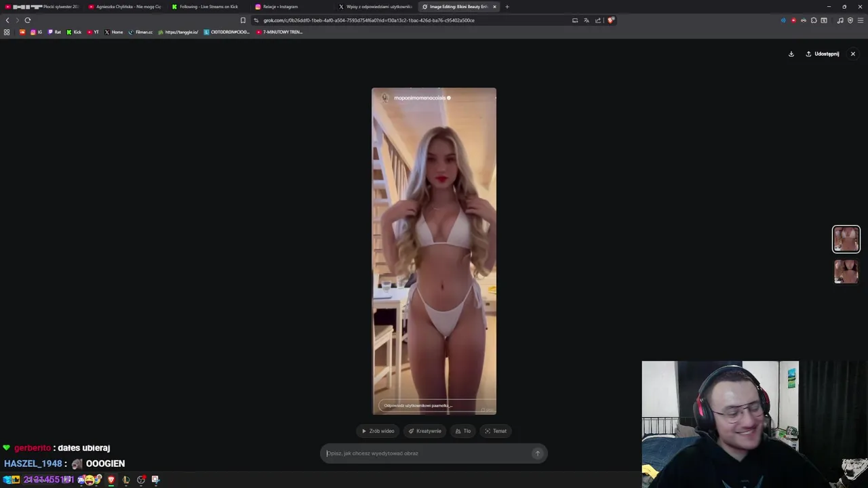Open the browser hamburger menu
The width and height of the screenshot is (868, 488).
coord(861,20)
